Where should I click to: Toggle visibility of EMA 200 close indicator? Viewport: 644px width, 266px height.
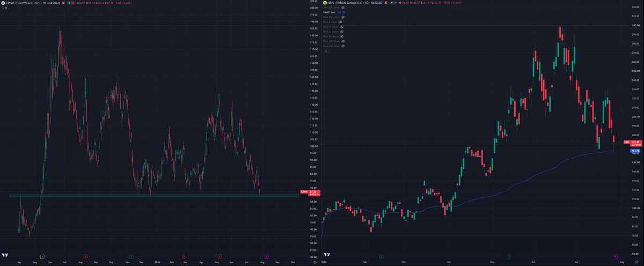343,46
